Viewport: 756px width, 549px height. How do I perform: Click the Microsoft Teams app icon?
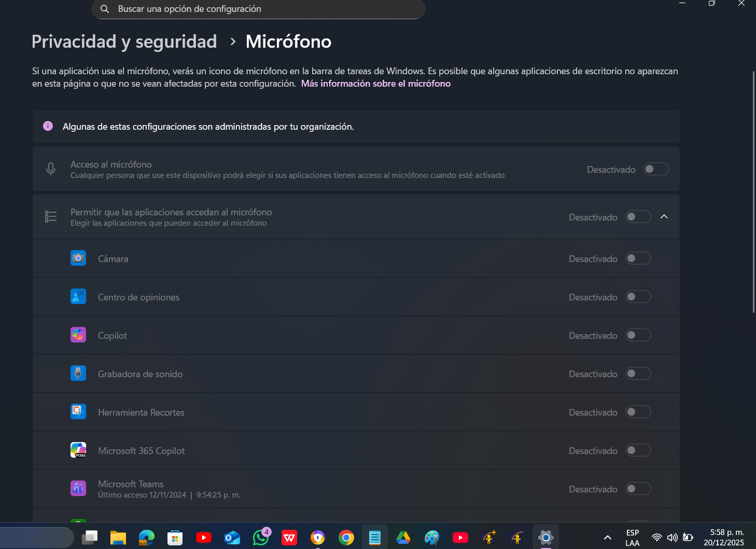click(78, 488)
